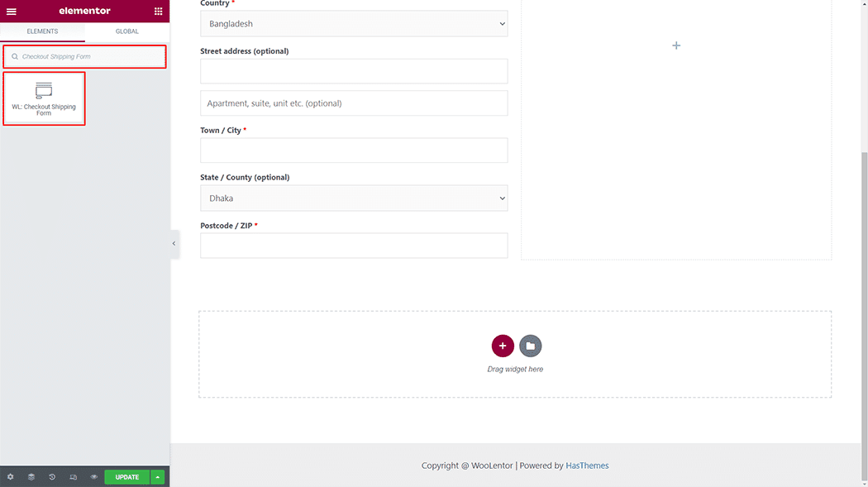The image size is (868, 487).
Task: Follow the HasThemes footer link
Action: click(x=587, y=466)
